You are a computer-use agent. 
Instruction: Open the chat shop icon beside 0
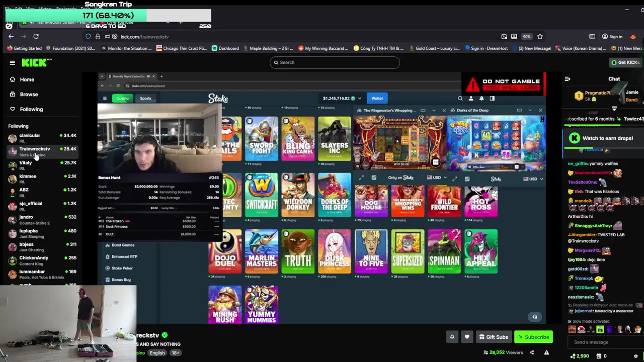(599, 356)
